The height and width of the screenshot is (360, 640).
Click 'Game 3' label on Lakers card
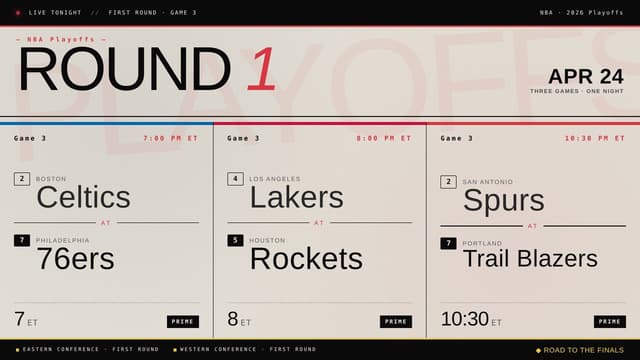point(244,138)
